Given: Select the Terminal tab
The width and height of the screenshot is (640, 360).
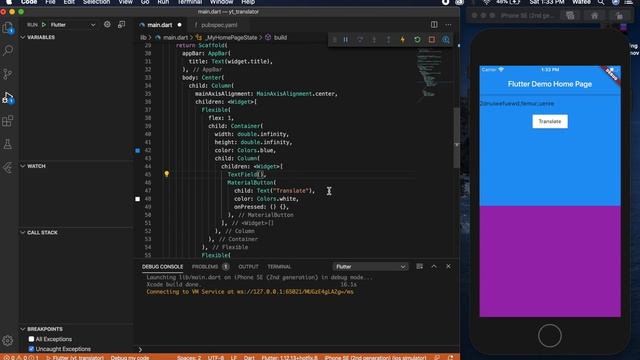Looking at the screenshot, I should tap(279, 267).
